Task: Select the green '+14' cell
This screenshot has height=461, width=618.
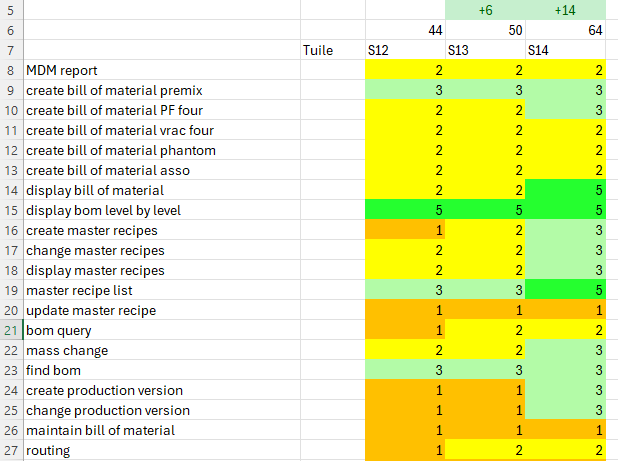Action: pyautogui.click(x=565, y=10)
